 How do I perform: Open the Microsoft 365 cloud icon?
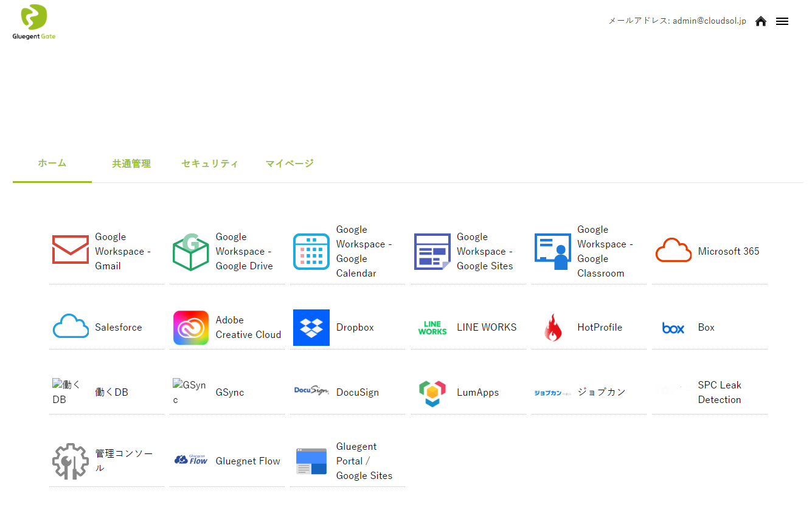(x=673, y=250)
